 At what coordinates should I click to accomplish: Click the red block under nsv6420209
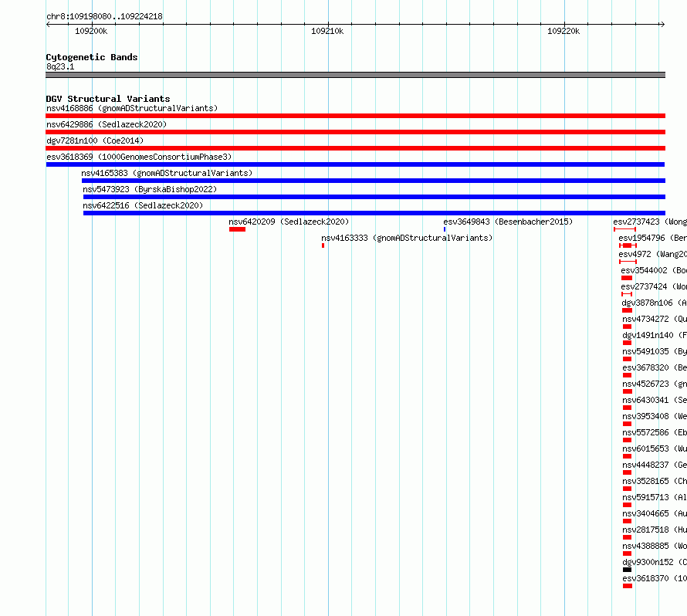click(x=237, y=229)
